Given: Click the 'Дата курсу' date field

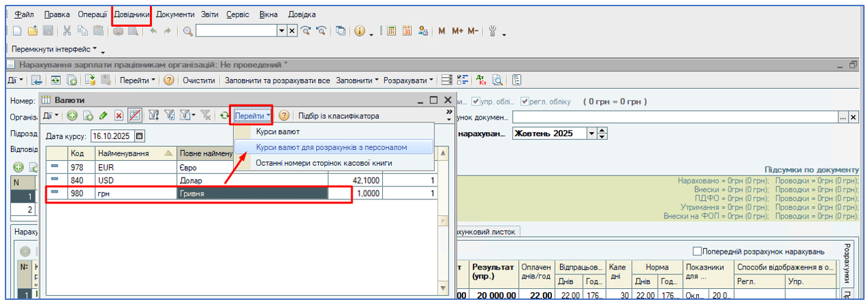Looking at the screenshot, I should coord(113,136).
